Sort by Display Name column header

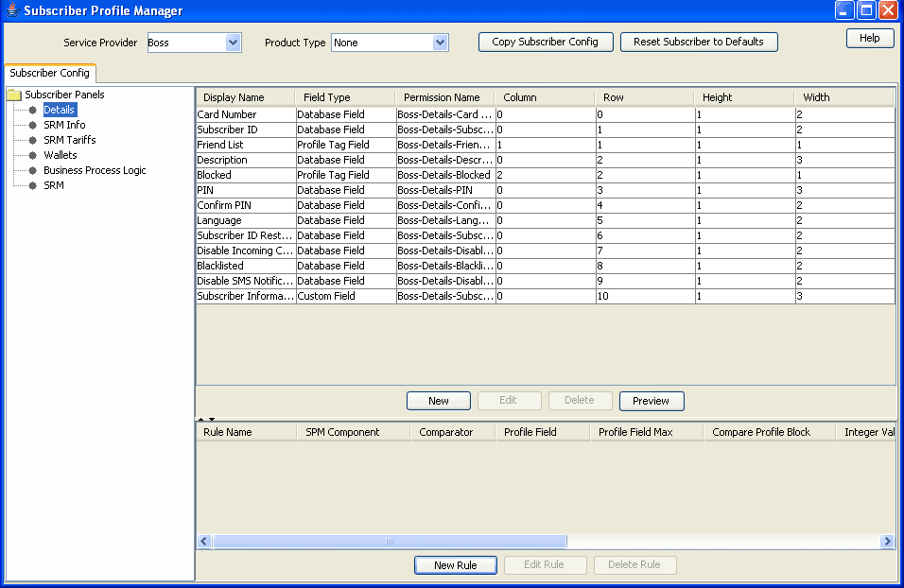[x=246, y=97]
